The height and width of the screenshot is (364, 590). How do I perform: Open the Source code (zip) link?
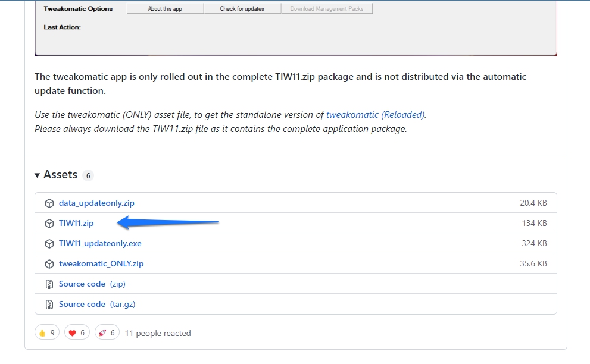pos(92,284)
